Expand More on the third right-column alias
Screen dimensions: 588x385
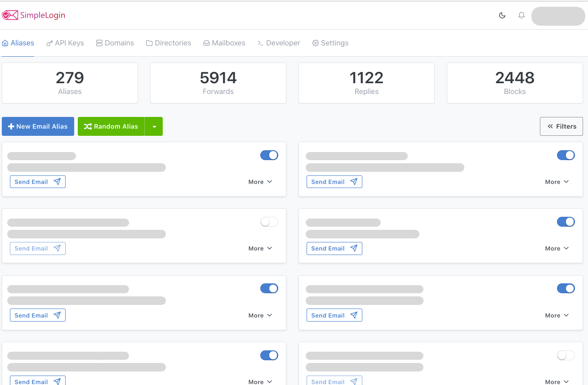[x=557, y=315]
